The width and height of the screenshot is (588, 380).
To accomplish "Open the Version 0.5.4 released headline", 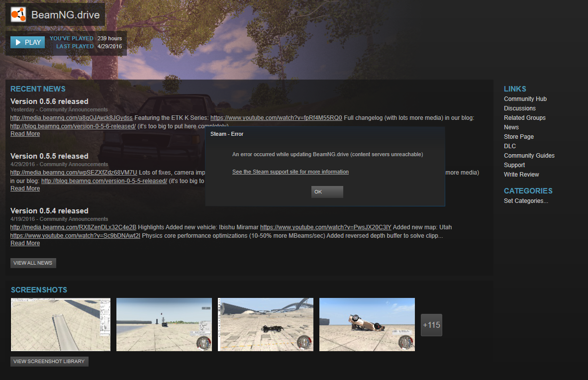I will click(x=50, y=211).
